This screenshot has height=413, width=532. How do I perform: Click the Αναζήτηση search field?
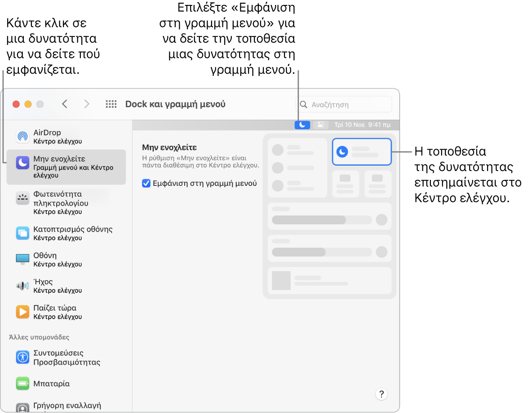pos(345,105)
